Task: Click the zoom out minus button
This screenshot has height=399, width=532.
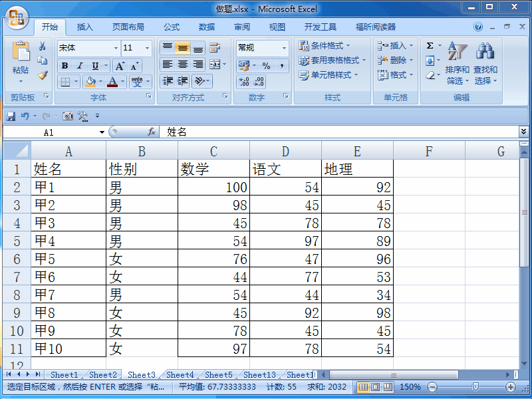Action: 433,387
